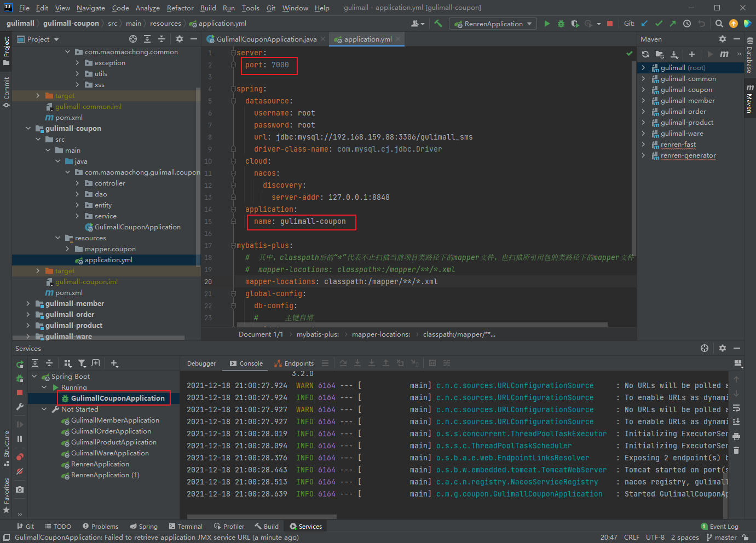Viewport: 756px width, 543px height.
Task: Expand All icon in Project panel header
Action: coord(147,39)
